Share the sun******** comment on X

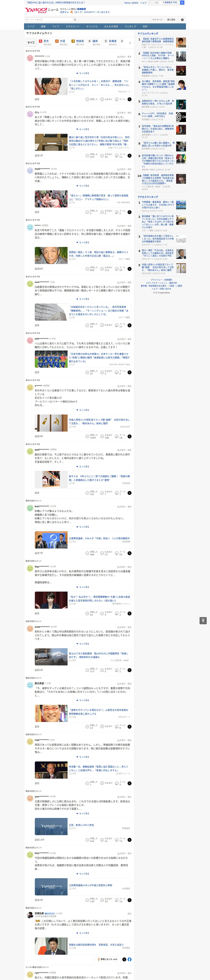coord(130,325)
